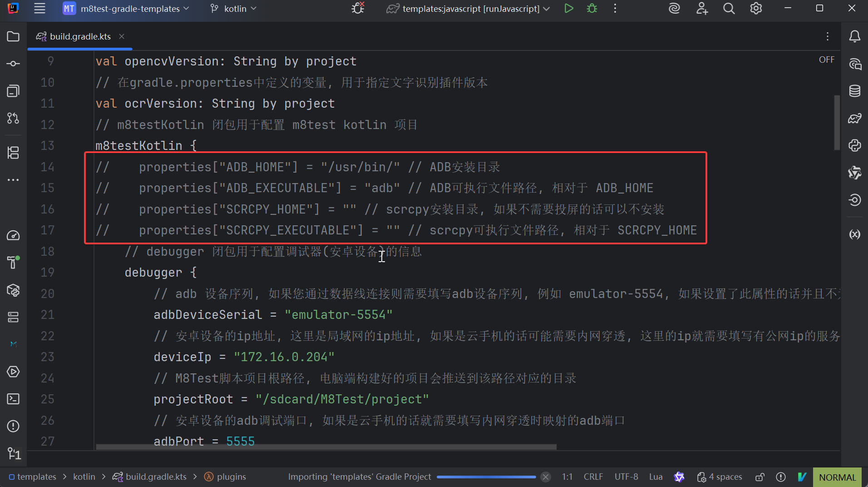This screenshot has width=868, height=487.
Task: Open the Commit tool window
Action: click(13, 64)
